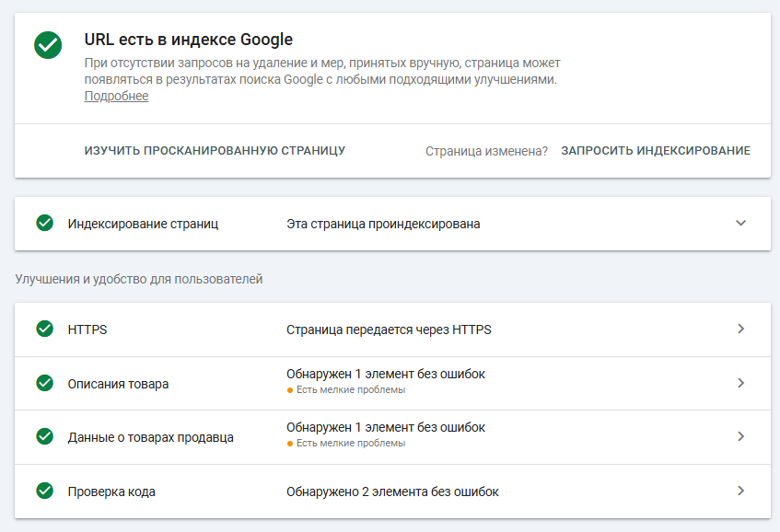Viewport: 780px width, 532px height.
Task: Open Описания товара details arrow
Action: (740, 383)
